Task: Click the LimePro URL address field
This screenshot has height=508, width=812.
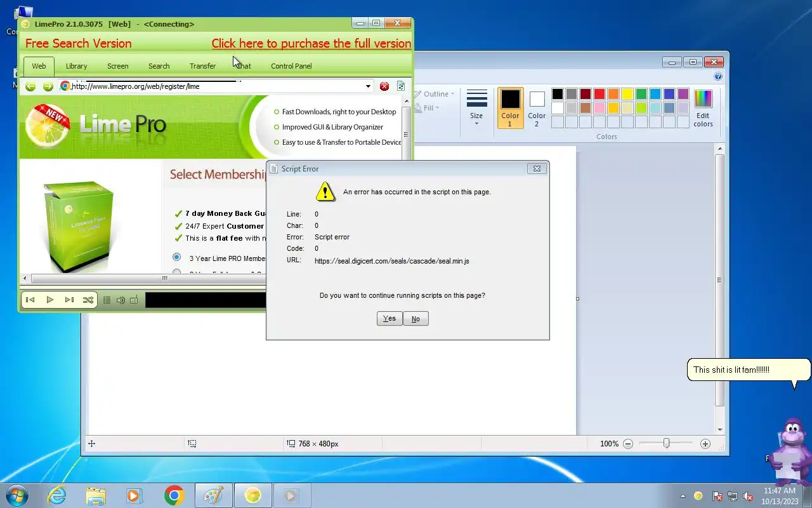Action: pyautogui.click(x=216, y=86)
